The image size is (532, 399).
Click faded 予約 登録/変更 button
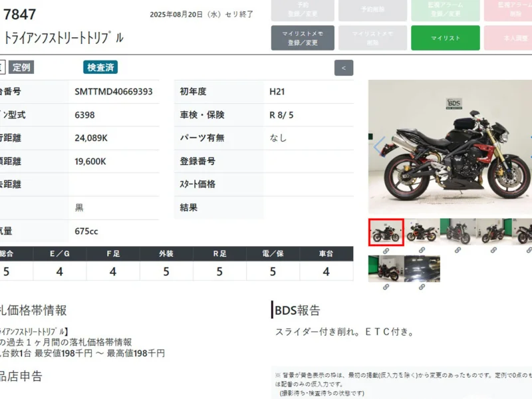click(x=303, y=9)
